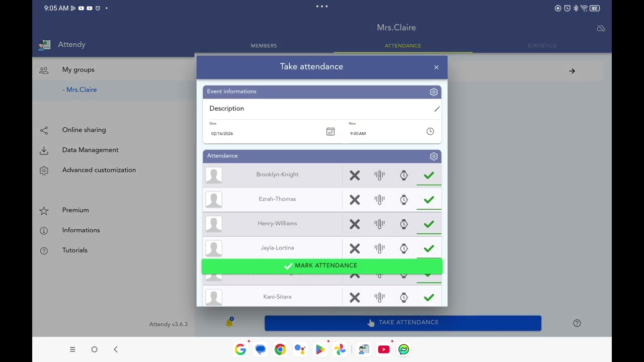Image resolution: width=644 pixels, height=362 pixels.
Task: Open My groups in sidebar
Action: [78, 70]
